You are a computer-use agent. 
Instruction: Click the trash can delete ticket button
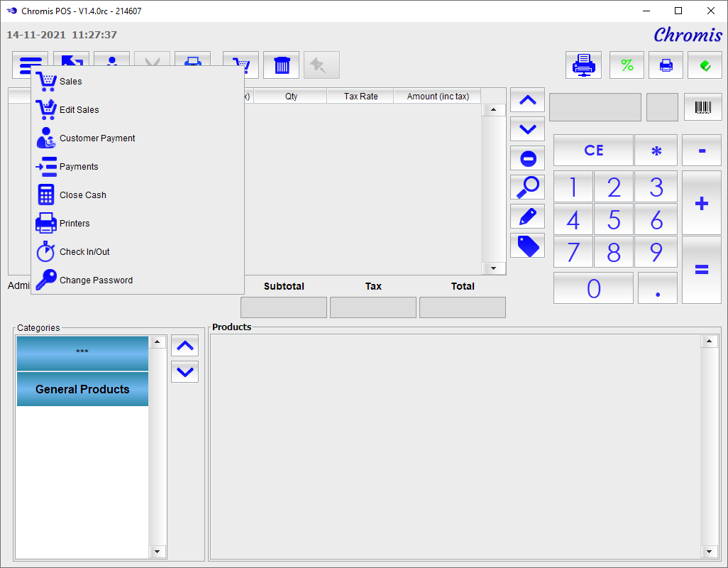(282, 65)
